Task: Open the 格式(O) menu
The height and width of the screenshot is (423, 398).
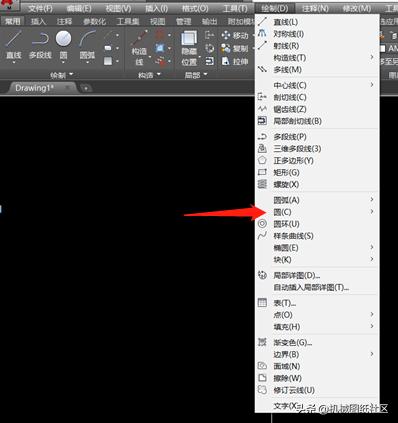Action: coord(195,8)
